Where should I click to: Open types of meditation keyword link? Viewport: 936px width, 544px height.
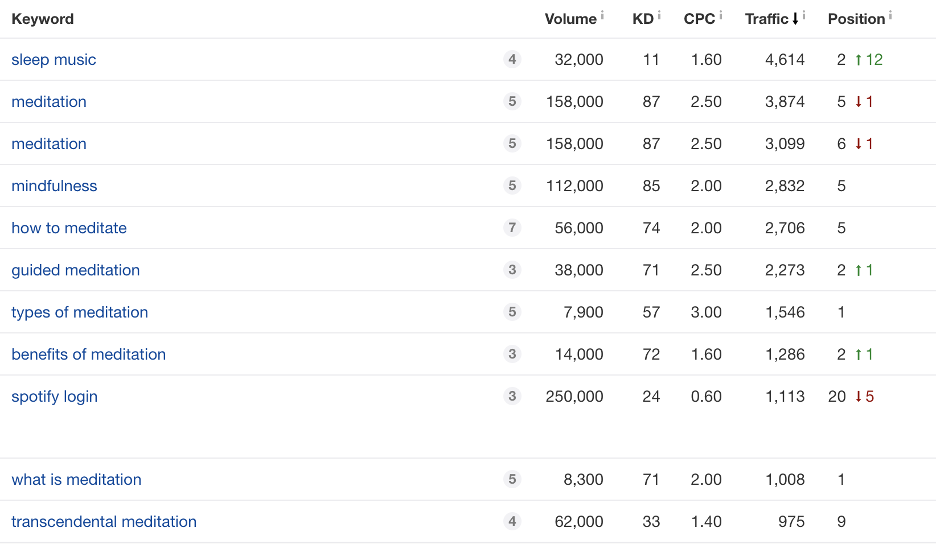pos(80,312)
